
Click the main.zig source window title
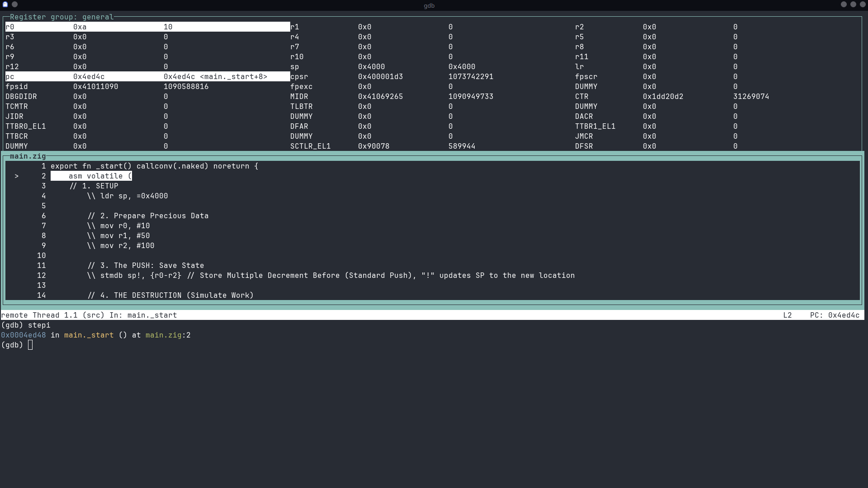pos(28,156)
